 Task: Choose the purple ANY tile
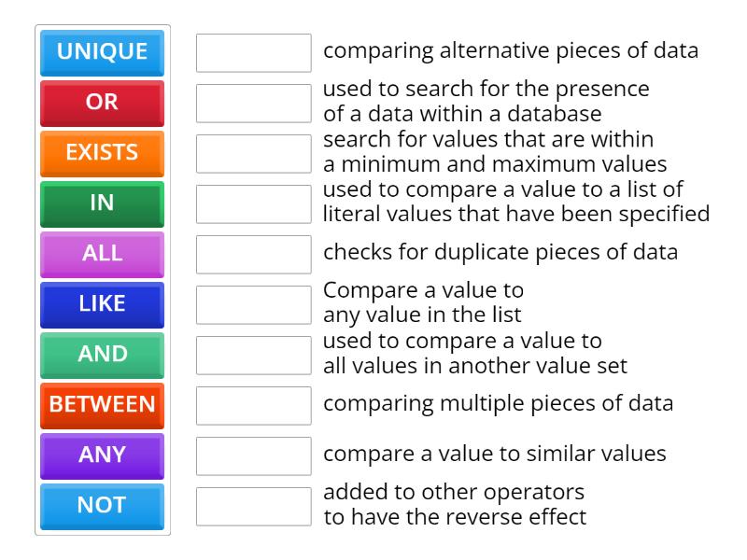click(x=102, y=455)
